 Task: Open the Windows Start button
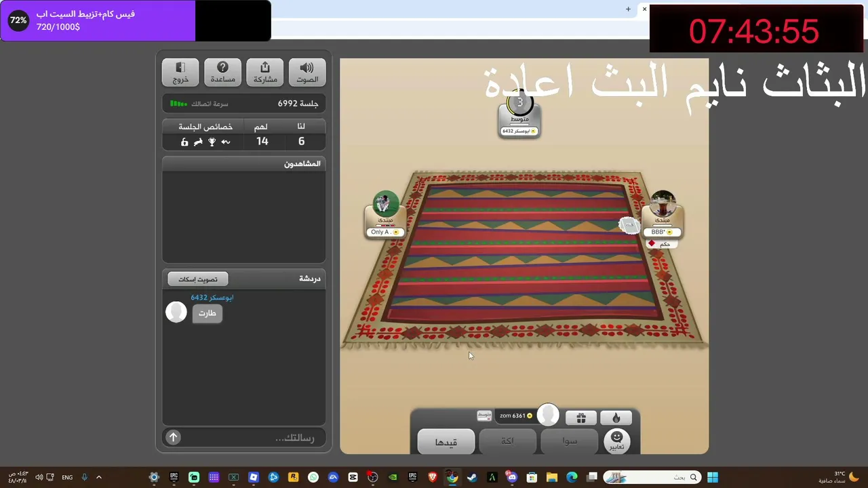click(x=713, y=477)
